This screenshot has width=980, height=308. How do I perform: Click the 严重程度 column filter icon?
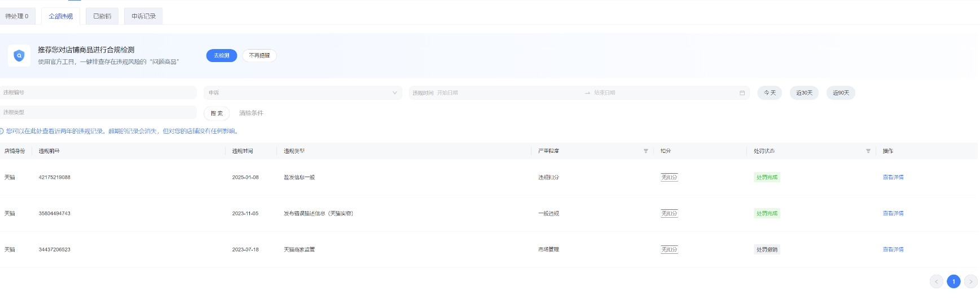click(x=645, y=151)
